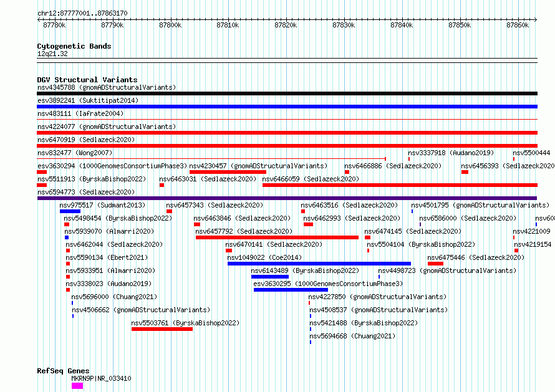The width and height of the screenshot is (555, 392).
Task: Open esv3630295 1000GenomesConsortiumPhase3 label
Action: tap(328, 284)
